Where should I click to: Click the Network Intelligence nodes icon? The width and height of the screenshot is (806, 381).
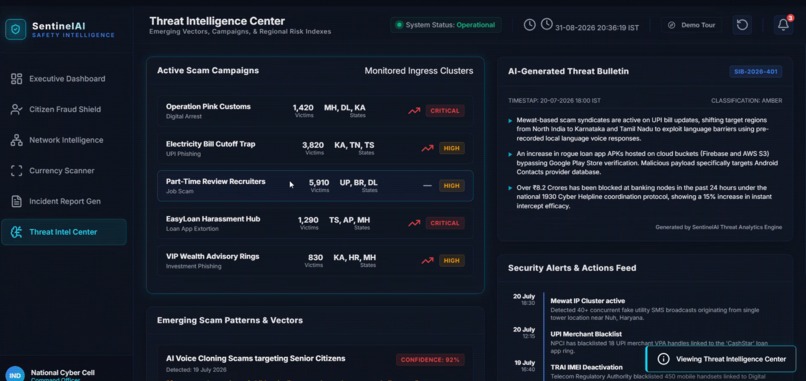(16, 140)
